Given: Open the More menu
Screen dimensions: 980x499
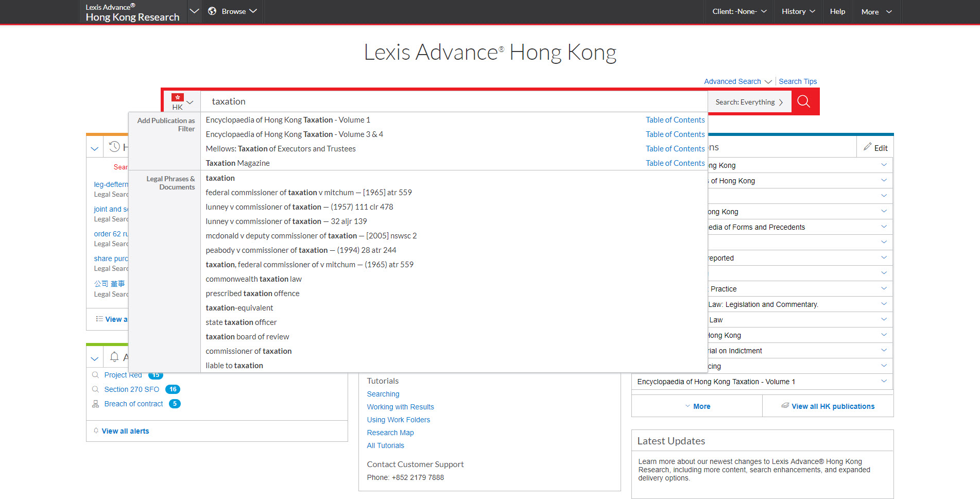Looking at the screenshot, I should point(876,11).
